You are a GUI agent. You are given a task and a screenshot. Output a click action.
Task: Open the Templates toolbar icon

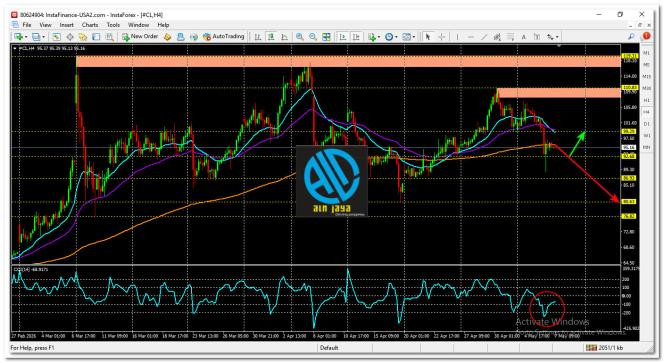pyautogui.click(x=407, y=37)
